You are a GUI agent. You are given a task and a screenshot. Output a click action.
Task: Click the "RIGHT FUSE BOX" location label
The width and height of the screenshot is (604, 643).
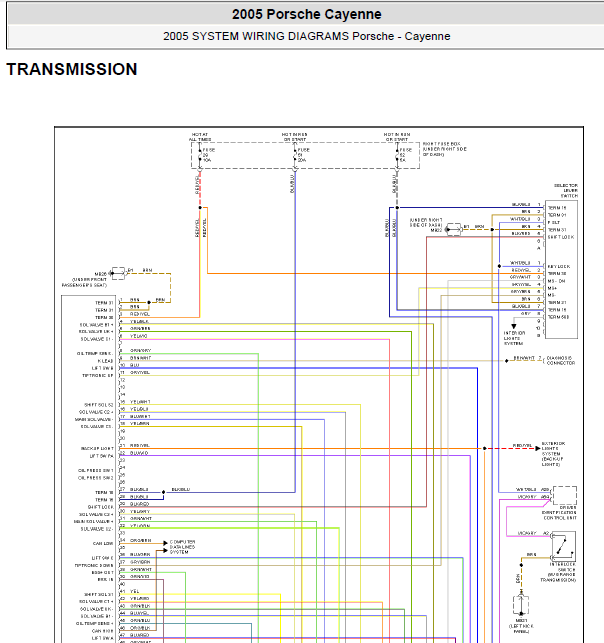(444, 149)
